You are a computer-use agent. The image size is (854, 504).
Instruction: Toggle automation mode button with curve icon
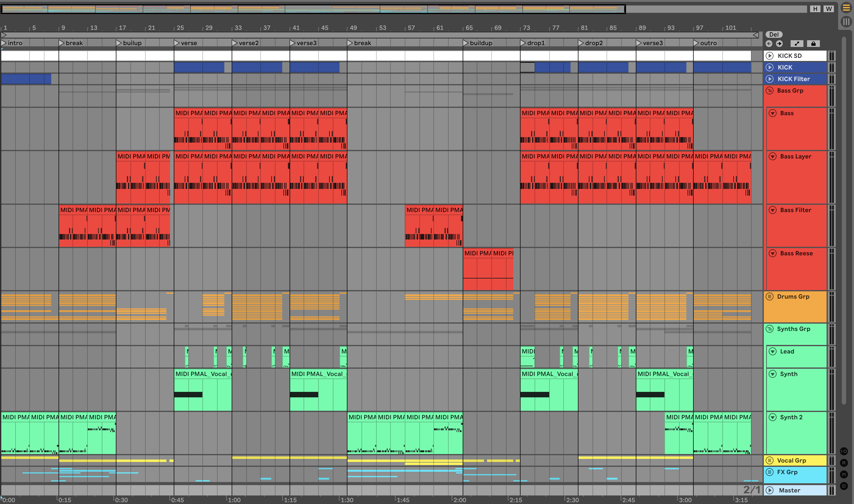pyautogui.click(x=797, y=44)
